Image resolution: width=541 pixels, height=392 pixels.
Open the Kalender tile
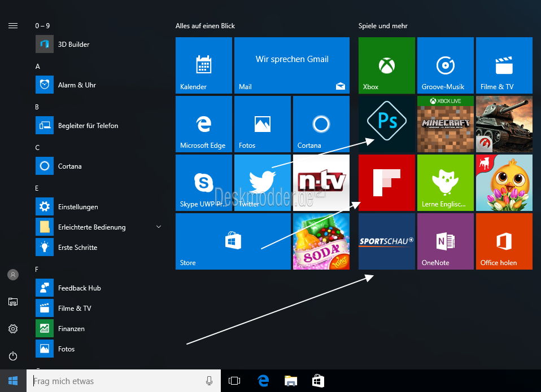click(203, 65)
